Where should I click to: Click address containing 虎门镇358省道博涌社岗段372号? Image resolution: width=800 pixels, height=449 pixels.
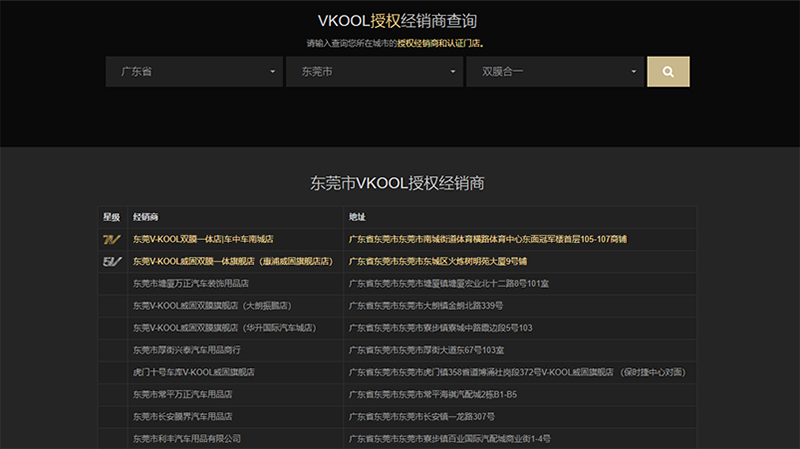[517, 372]
